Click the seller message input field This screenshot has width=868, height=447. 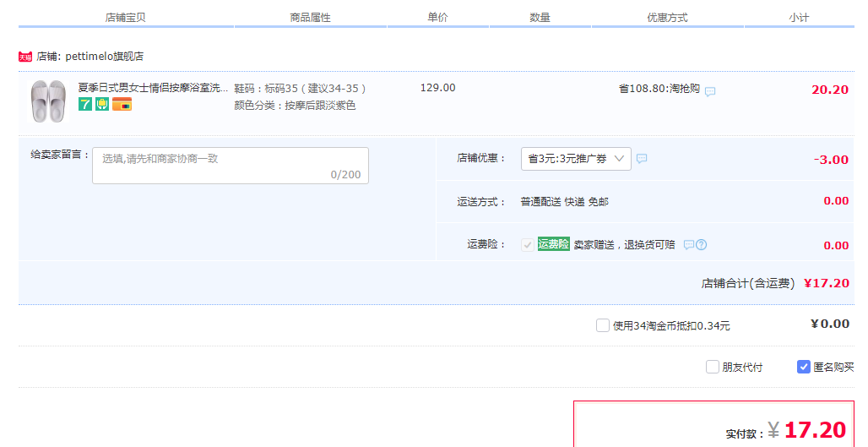click(231, 166)
